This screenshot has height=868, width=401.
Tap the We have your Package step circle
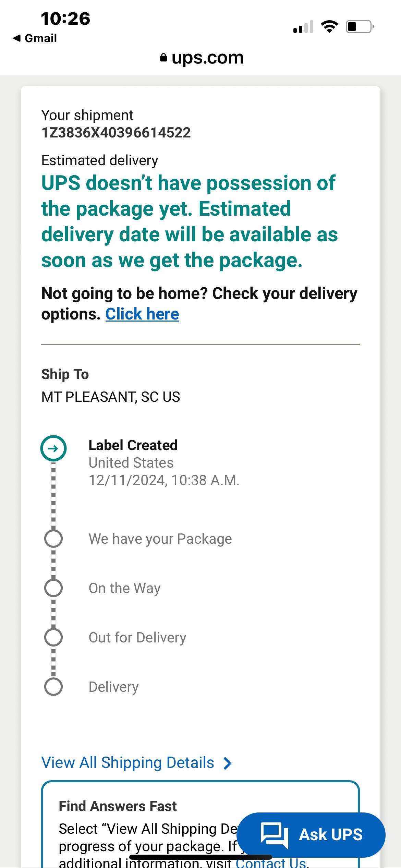pos(53,538)
